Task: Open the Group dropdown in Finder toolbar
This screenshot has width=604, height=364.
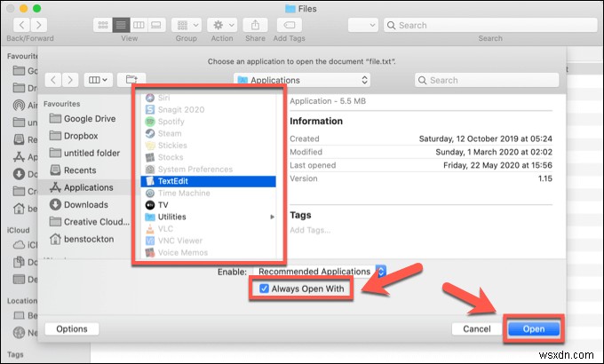Action: point(187,25)
